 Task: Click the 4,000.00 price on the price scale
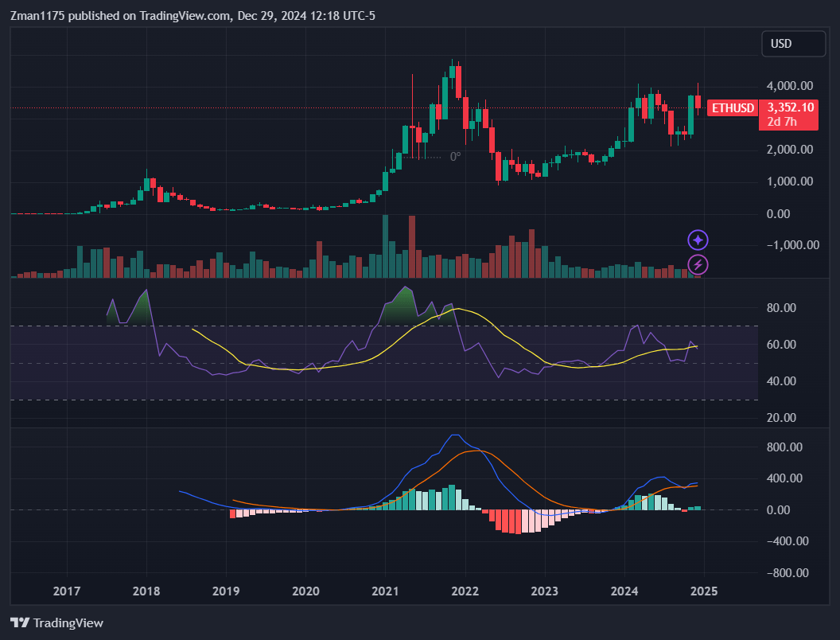click(790, 85)
